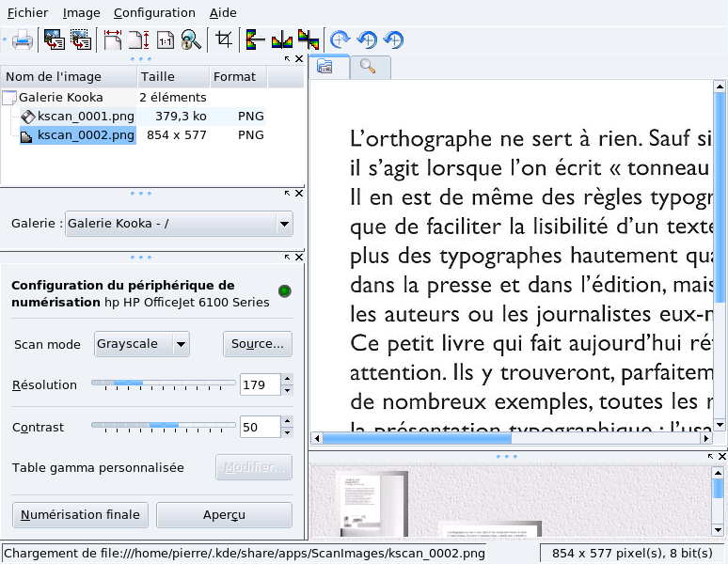Image resolution: width=728 pixels, height=564 pixels.
Task: Open the Galerie Kooka dropdown
Action: click(x=179, y=224)
